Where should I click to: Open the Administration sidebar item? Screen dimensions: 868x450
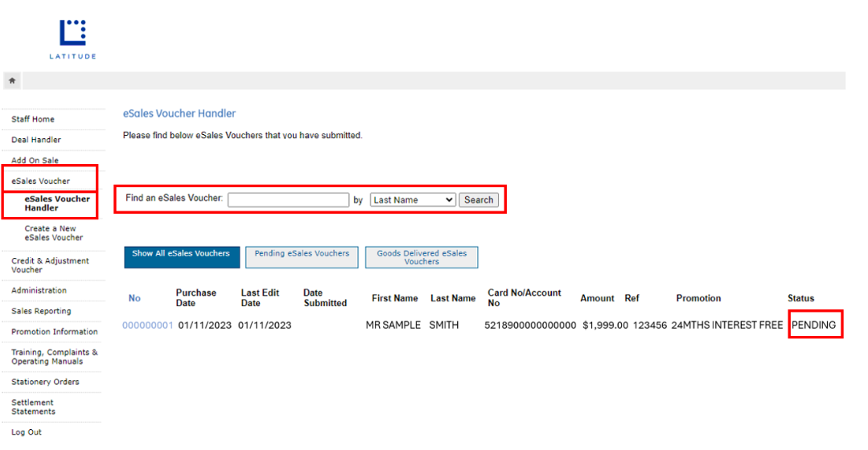click(x=39, y=290)
